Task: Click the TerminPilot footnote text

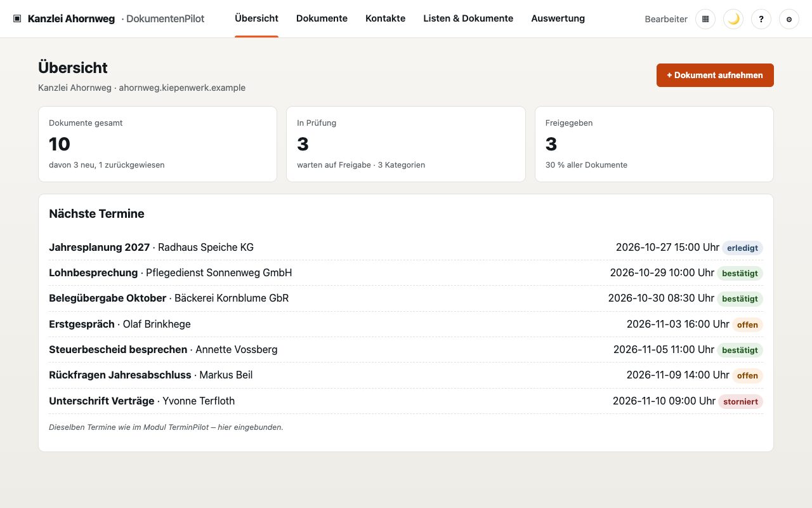Action: (166, 427)
